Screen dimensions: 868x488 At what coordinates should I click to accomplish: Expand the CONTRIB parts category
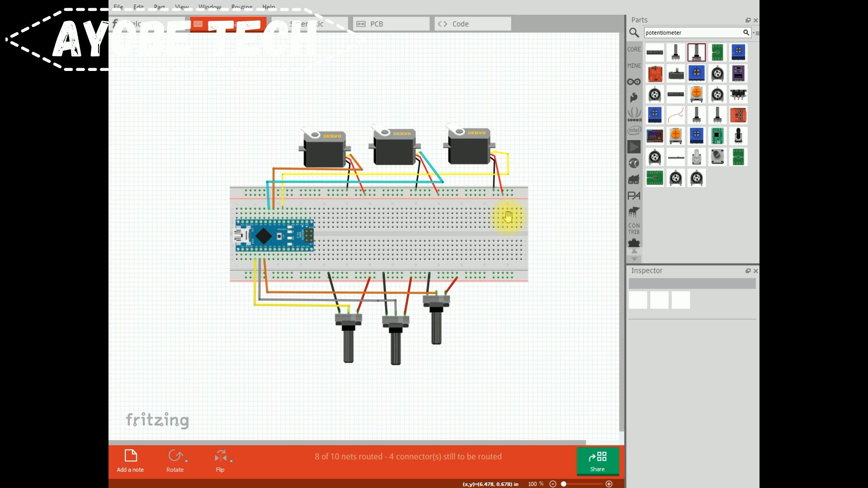633,229
